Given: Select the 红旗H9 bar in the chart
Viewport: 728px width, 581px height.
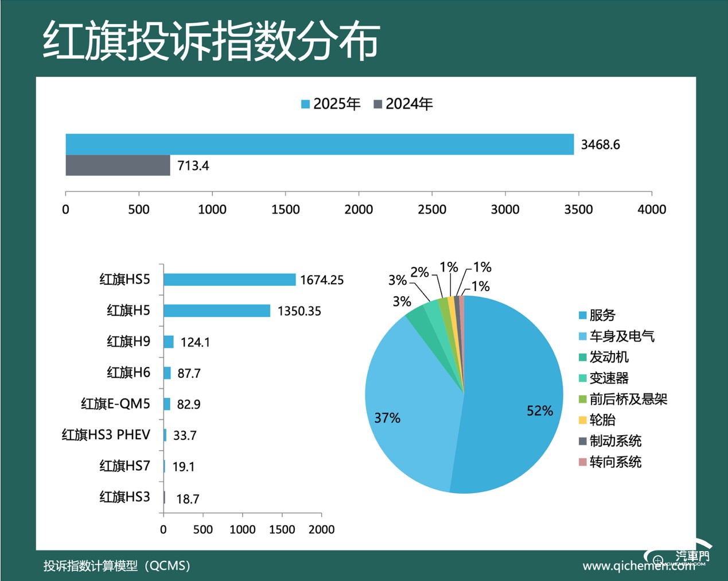Looking at the screenshot, I should coord(169,342).
